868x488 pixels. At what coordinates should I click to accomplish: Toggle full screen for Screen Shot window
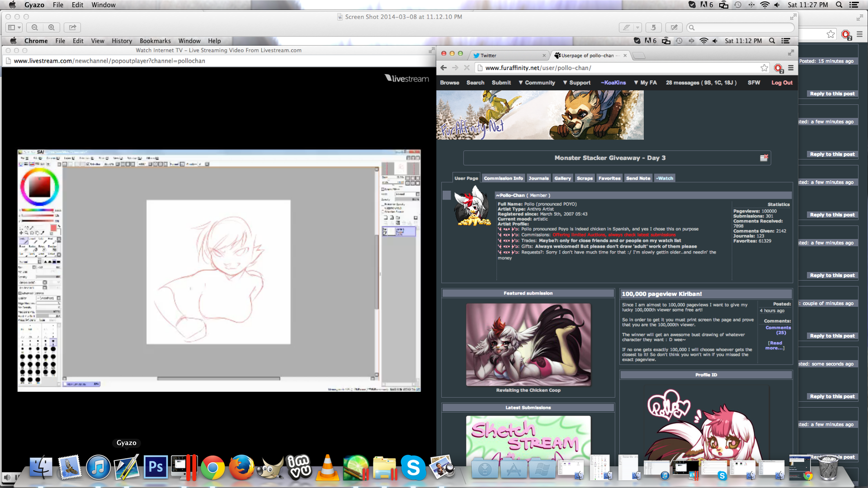(793, 17)
